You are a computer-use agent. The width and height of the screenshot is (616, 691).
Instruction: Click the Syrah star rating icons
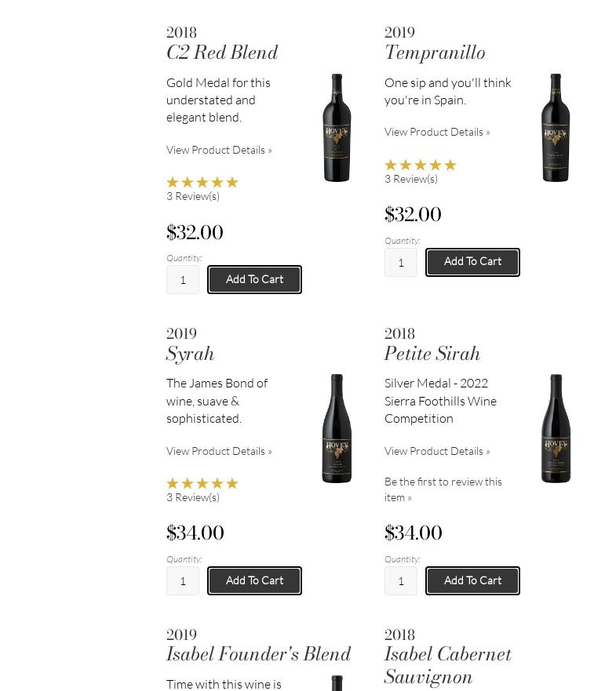(x=202, y=483)
